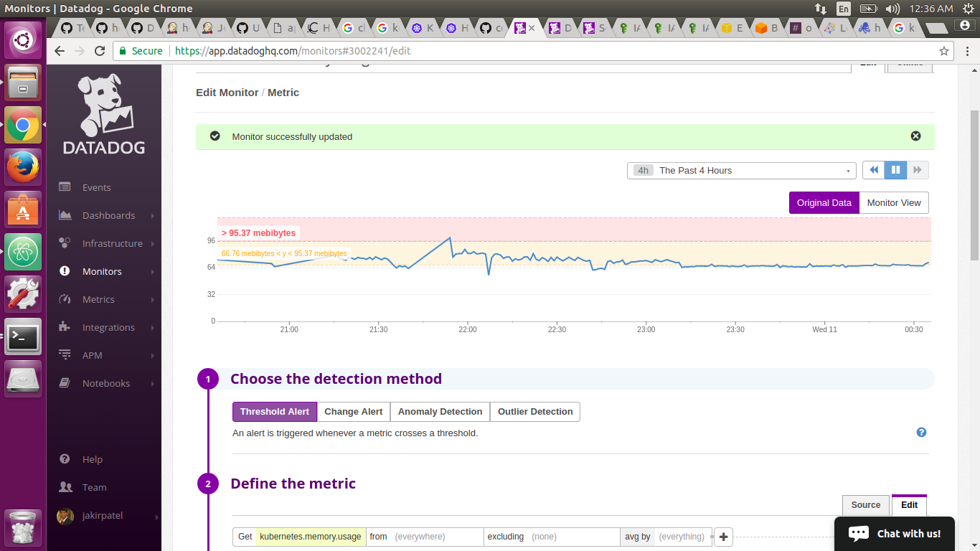
Task: Click the Chrome address bar URL
Action: (293, 51)
